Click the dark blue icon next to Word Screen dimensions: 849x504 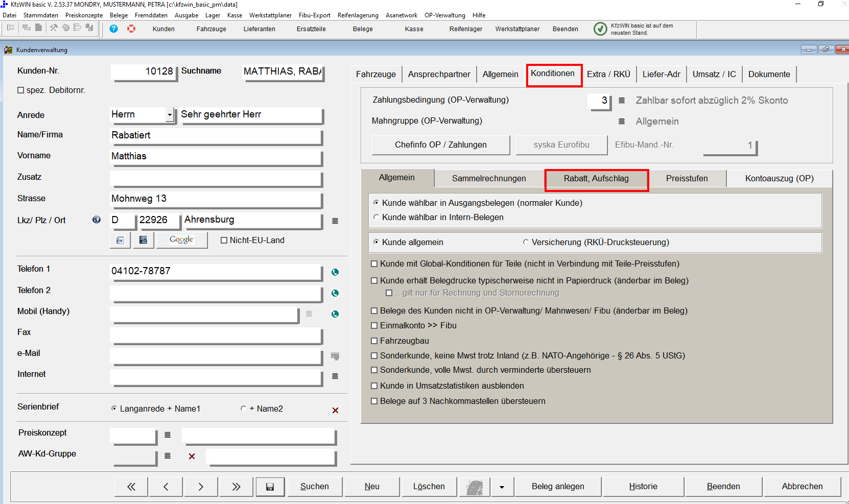[x=144, y=240]
